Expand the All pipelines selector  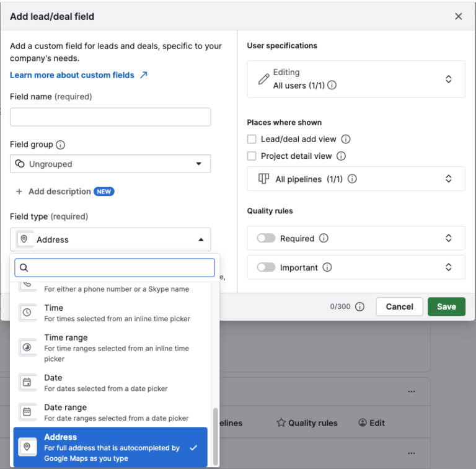pos(356,179)
